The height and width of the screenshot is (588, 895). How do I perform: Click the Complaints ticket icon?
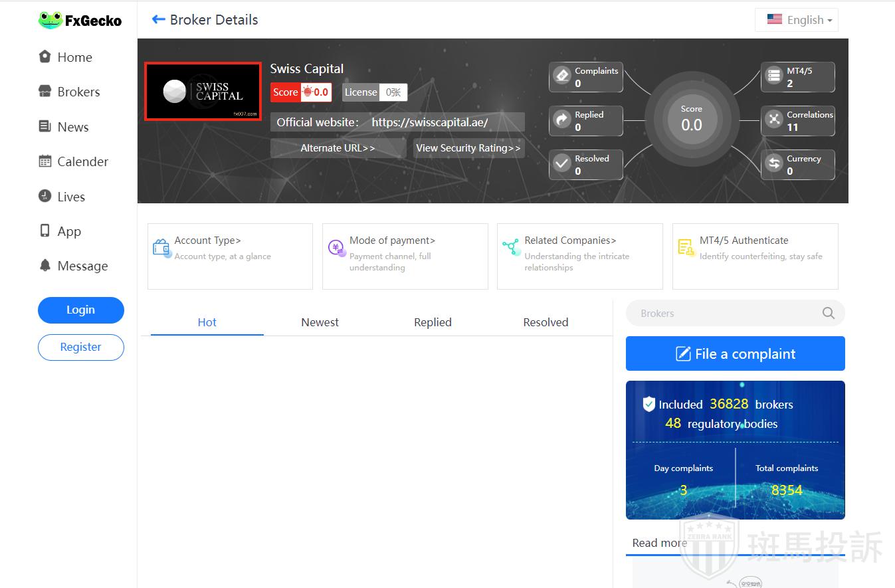tap(563, 76)
